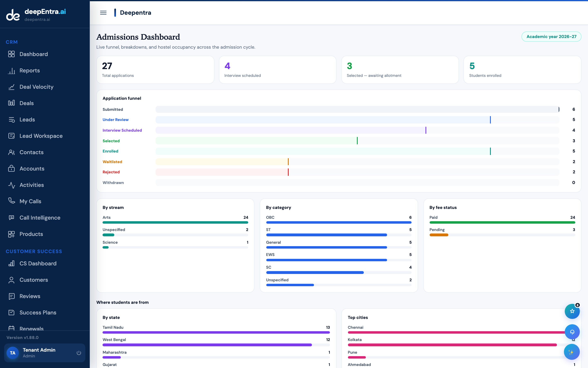Click the Interview Scheduled funnel label

coord(122,130)
